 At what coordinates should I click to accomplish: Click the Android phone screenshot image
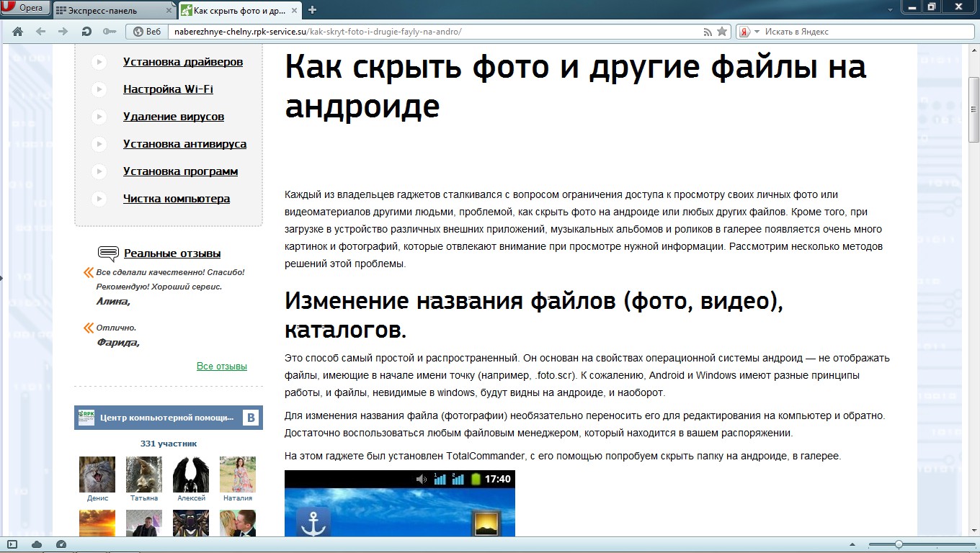click(x=400, y=503)
